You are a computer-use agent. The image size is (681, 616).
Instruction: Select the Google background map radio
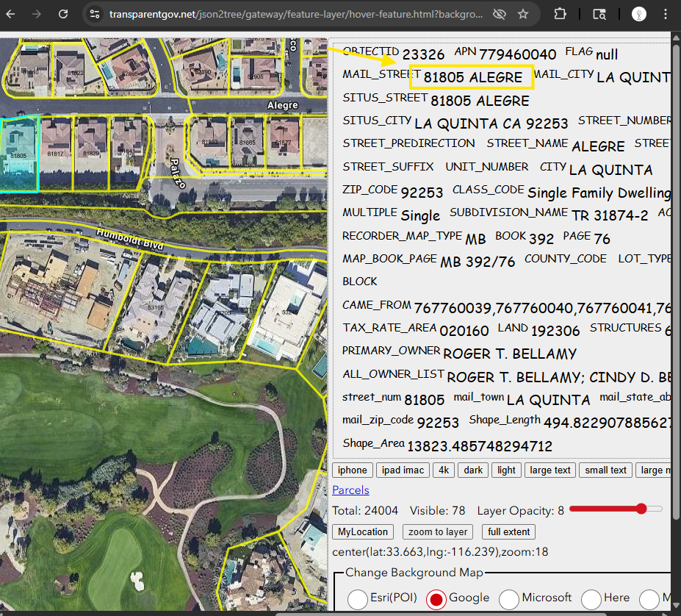[x=436, y=599]
